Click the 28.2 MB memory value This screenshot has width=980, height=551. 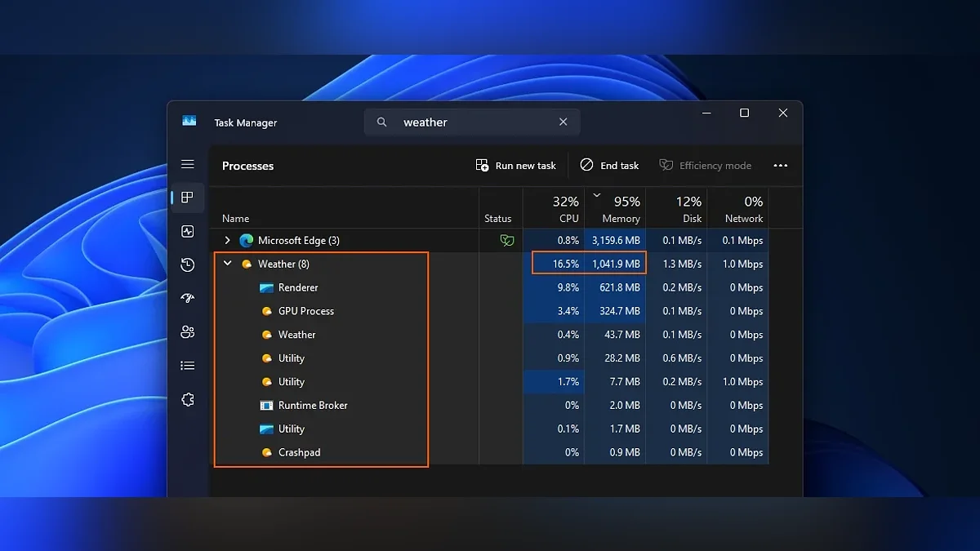[x=623, y=358]
